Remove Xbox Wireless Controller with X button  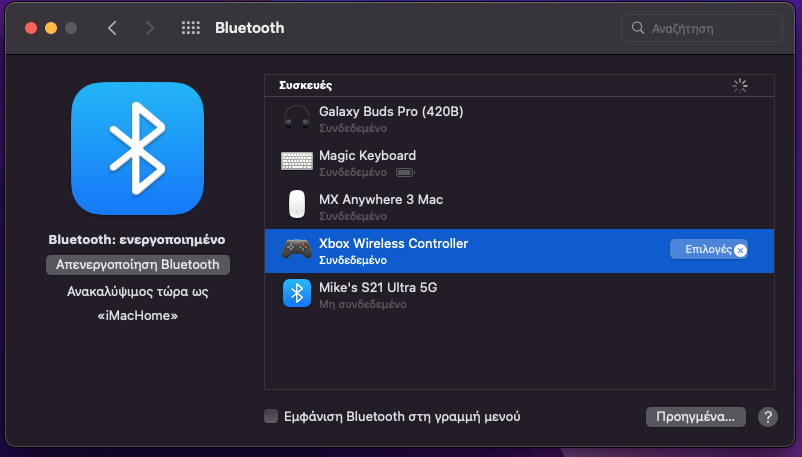(740, 251)
